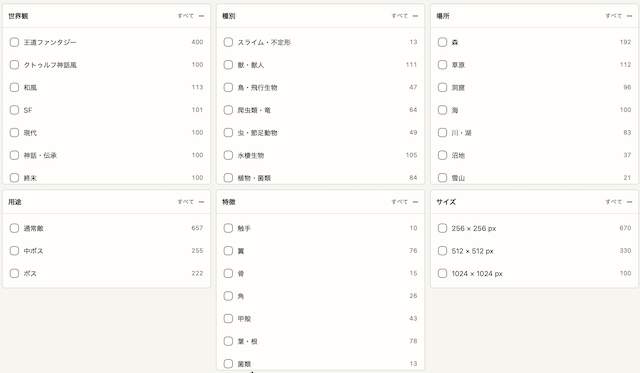The height and width of the screenshot is (373, 640).
Task: Tick the 葉・根 checkbox
Action: pyautogui.click(x=228, y=341)
